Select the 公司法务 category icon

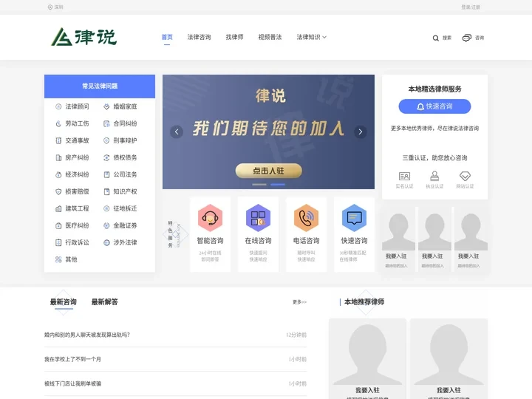click(x=106, y=174)
